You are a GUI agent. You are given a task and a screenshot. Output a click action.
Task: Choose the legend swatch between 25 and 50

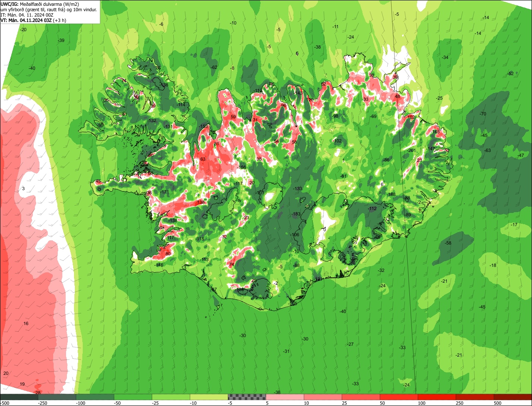coord(361,397)
